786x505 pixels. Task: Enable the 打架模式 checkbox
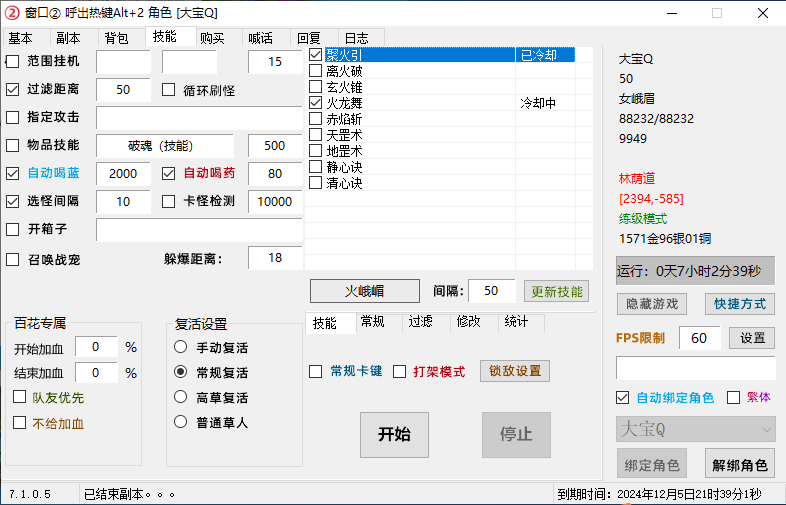click(x=399, y=372)
